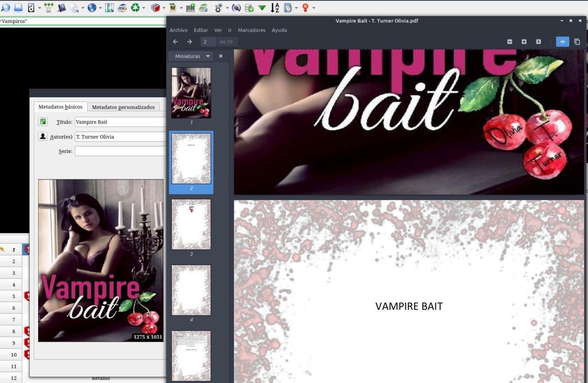This screenshot has height=383, width=588.
Task: Zoom out with the minus button in PDF viewer
Action: click(509, 42)
